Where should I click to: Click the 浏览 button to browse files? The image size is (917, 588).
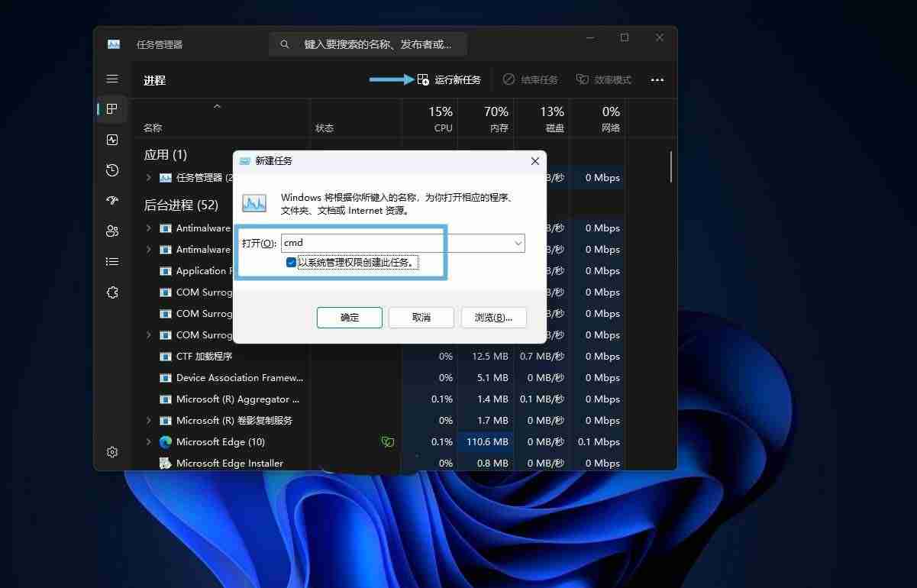tap(493, 317)
